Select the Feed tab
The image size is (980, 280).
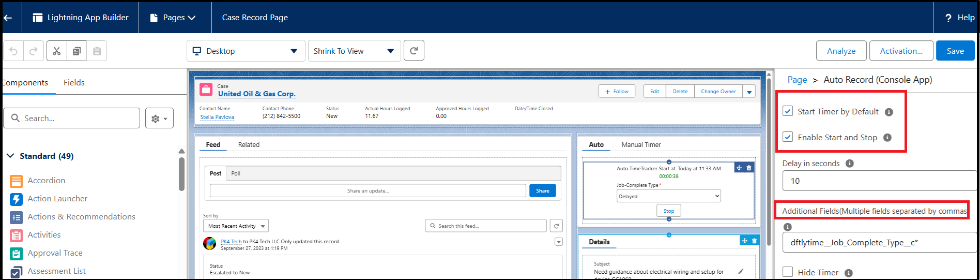coord(213,144)
